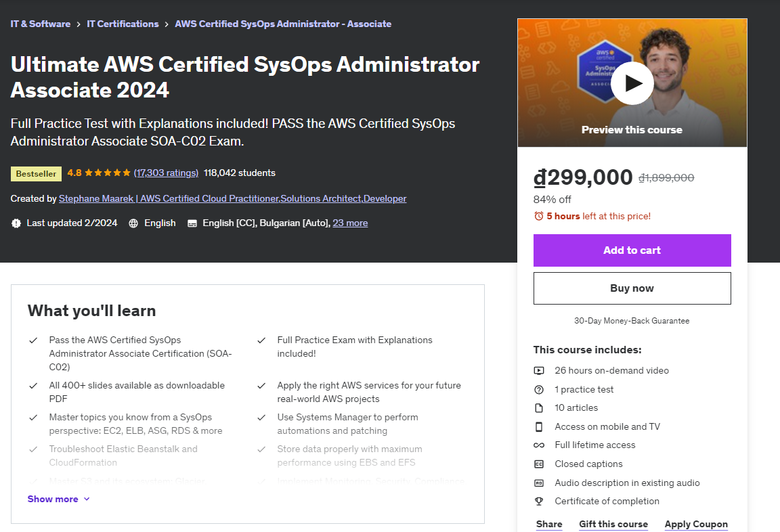Click the alarm icon beside the price countdown

(x=538, y=216)
